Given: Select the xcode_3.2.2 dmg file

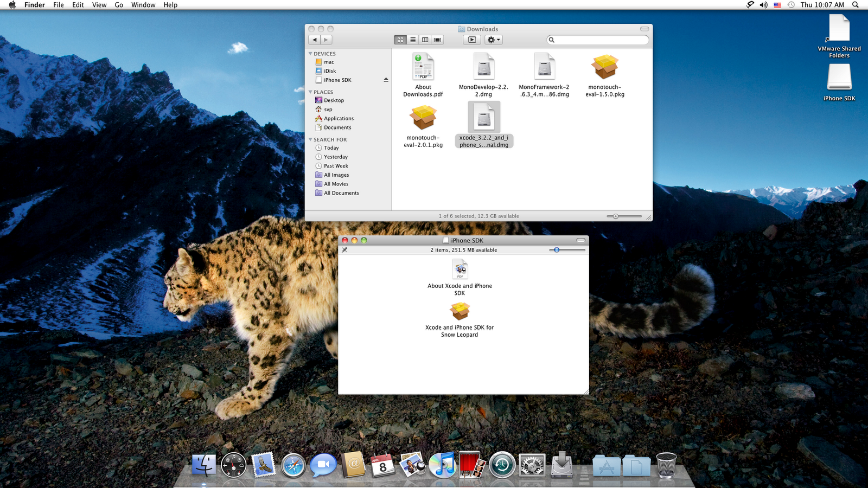Looking at the screenshot, I should coord(484,117).
